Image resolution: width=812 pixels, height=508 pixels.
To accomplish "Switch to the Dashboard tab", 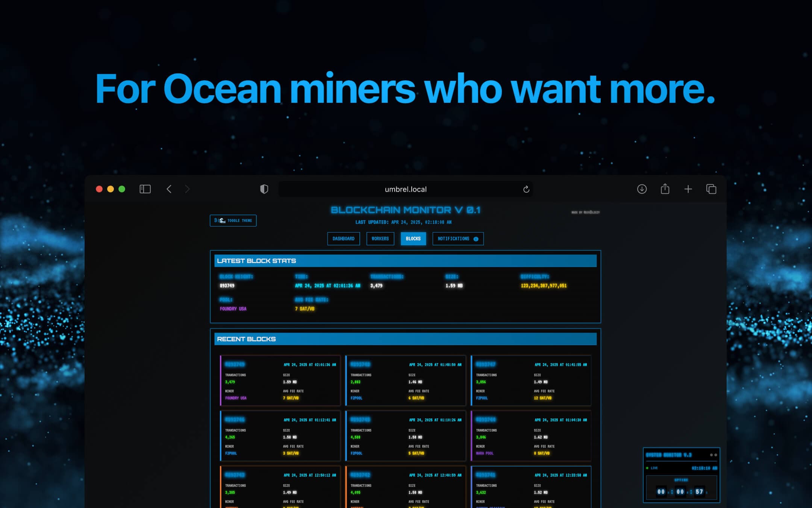I will click(x=343, y=239).
